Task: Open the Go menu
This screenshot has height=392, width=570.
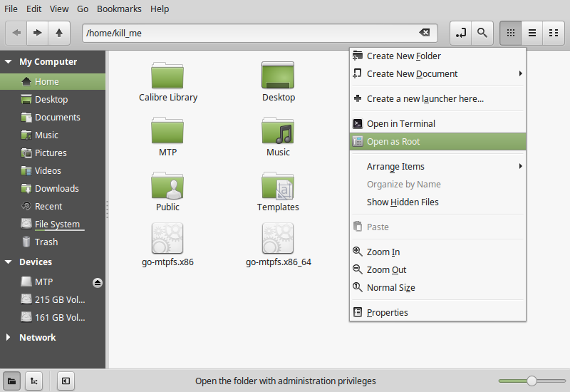Action: tap(83, 9)
